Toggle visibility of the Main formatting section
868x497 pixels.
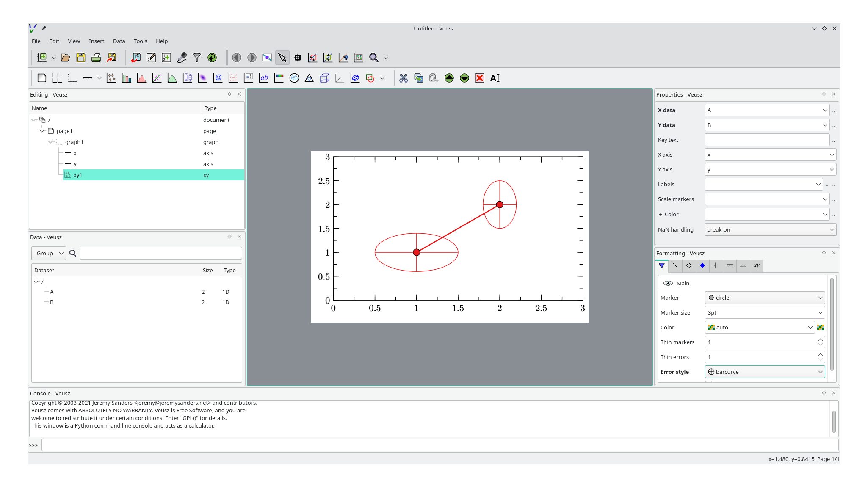point(669,283)
